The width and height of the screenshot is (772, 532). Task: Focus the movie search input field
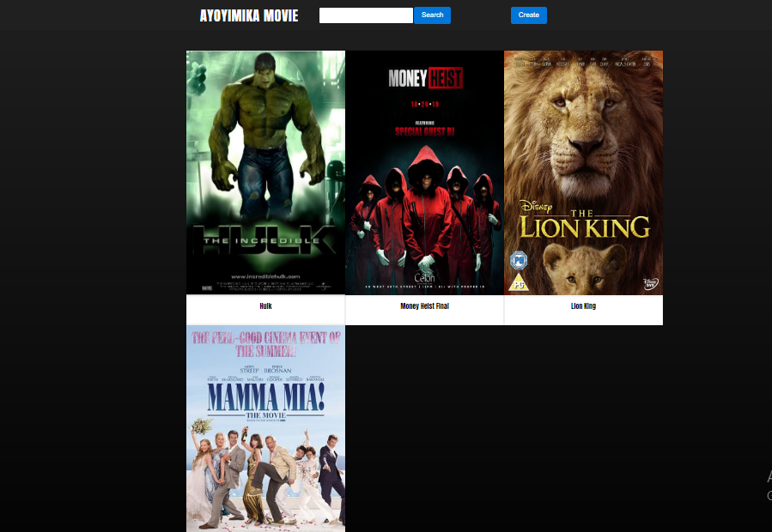(x=366, y=15)
